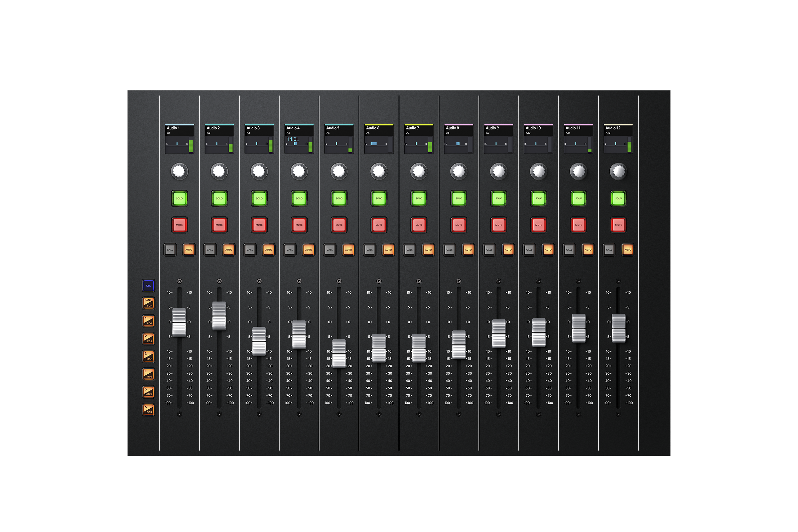Touch the Audio 9 fader cap

(x=499, y=333)
